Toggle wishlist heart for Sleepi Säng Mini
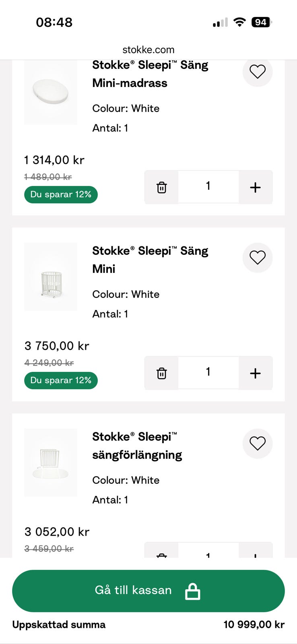This screenshot has height=644, width=297. tap(258, 258)
